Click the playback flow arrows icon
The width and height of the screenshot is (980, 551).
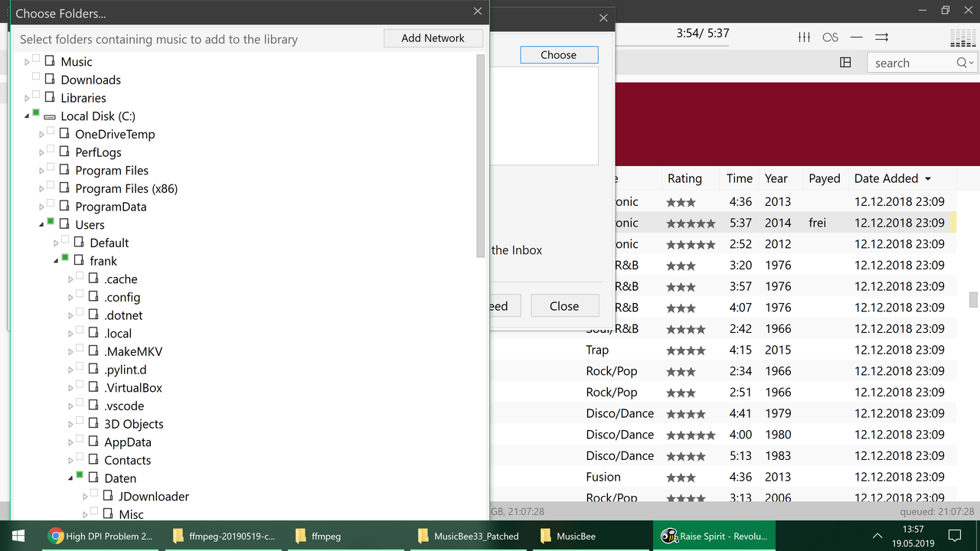coord(880,36)
